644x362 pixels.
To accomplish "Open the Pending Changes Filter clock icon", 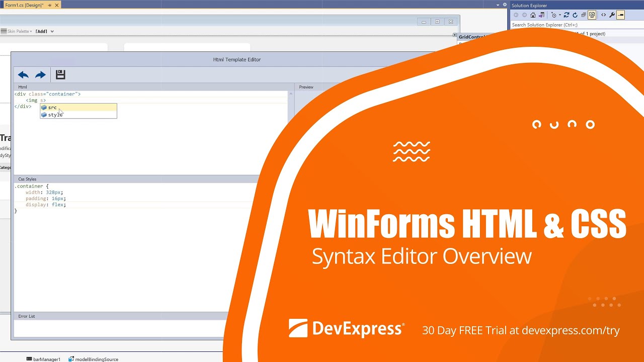I will (x=553, y=15).
